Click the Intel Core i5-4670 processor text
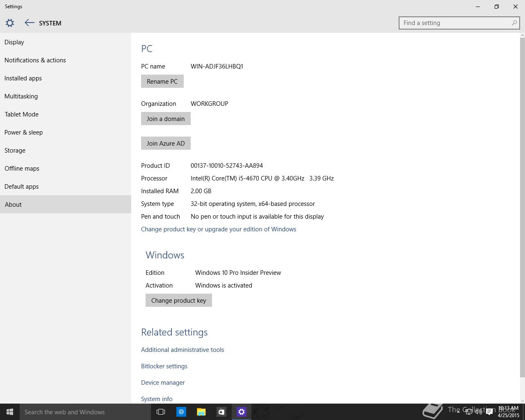Image resolution: width=525 pixels, height=420 pixels. pos(262,178)
